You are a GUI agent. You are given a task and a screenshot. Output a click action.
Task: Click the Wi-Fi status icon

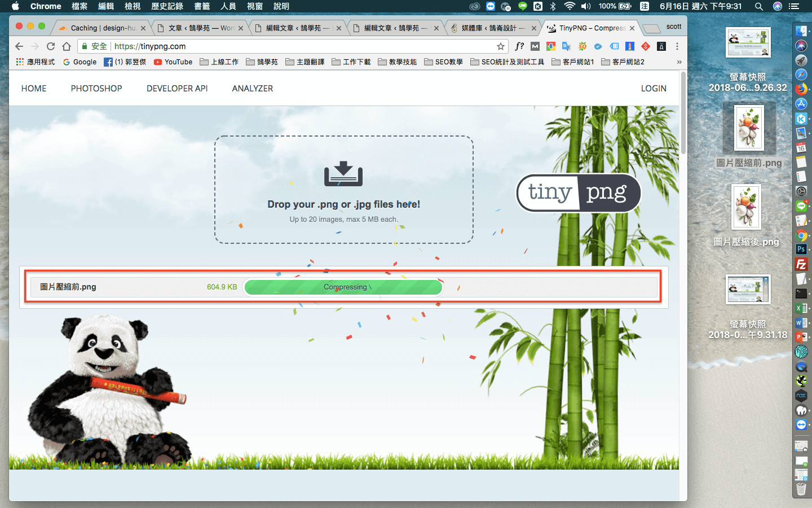pos(570,6)
